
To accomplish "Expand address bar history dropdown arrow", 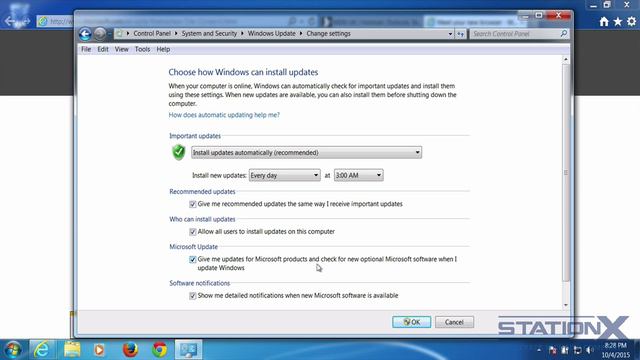I will coord(450,34).
